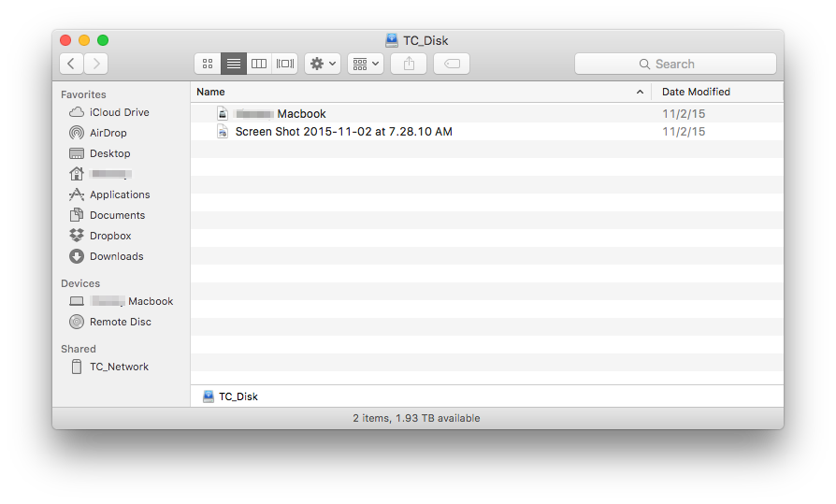
Task: Switch to column view
Action: click(x=259, y=64)
